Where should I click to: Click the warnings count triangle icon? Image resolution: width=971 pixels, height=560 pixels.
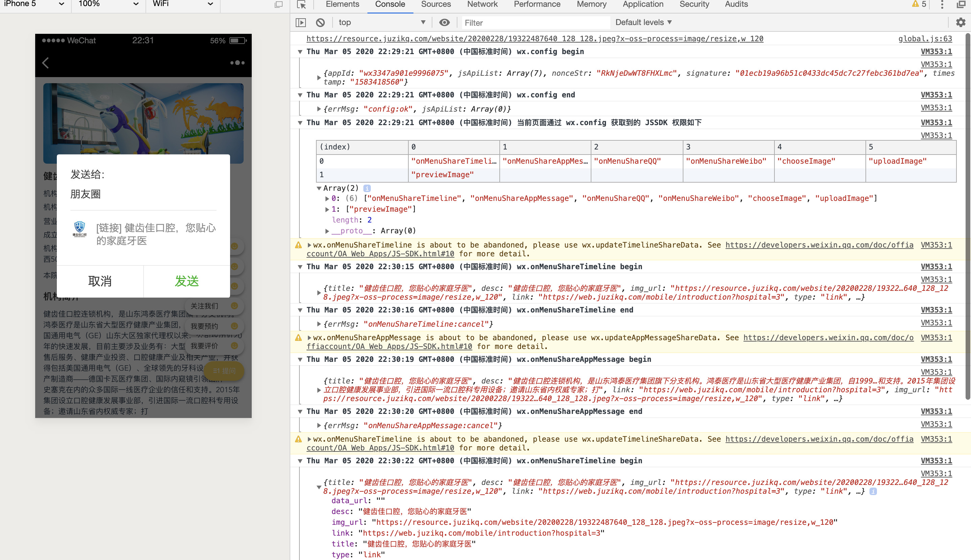point(915,4)
